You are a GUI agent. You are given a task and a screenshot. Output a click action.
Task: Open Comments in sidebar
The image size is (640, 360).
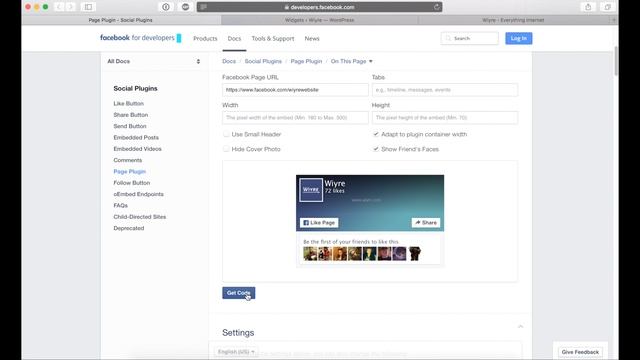point(128,160)
